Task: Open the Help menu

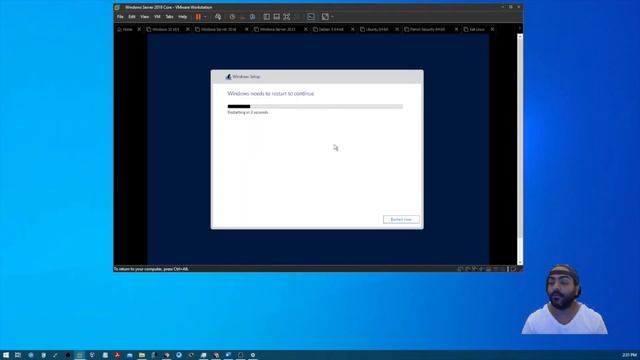Action: [182, 17]
